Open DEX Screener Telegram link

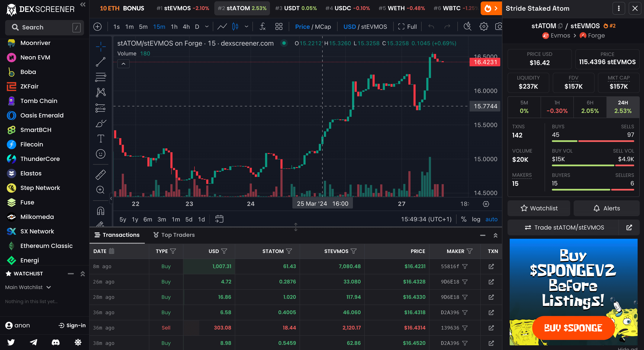[x=33, y=342]
